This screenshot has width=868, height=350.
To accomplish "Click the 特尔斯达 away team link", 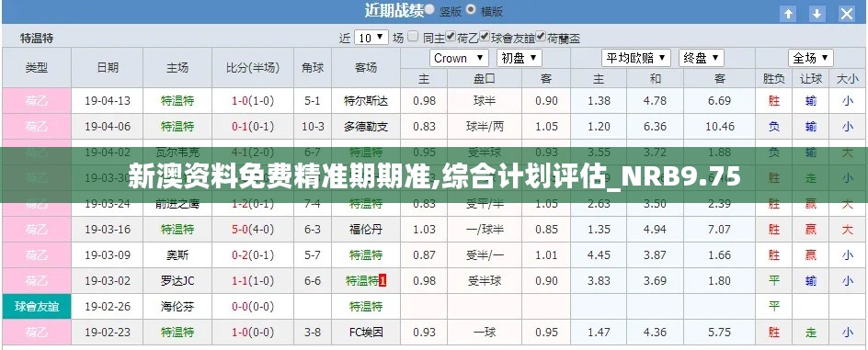I will coord(366,101).
